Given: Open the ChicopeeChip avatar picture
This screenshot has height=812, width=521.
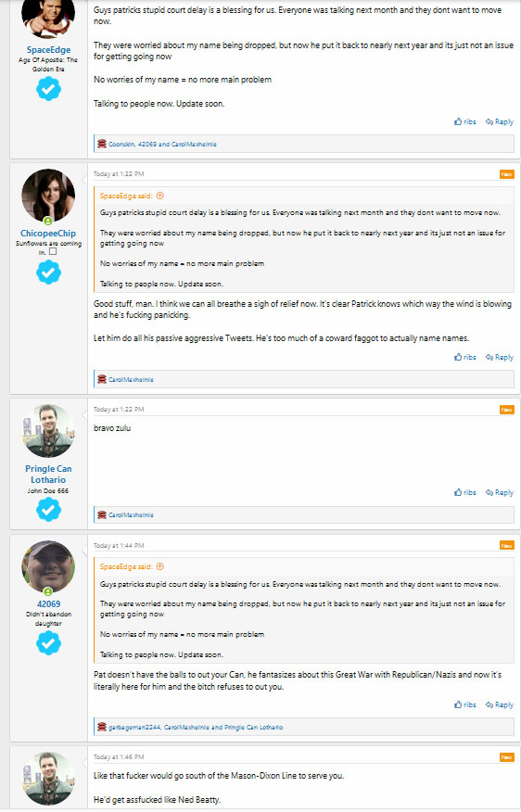Looking at the screenshot, I should coord(48,196).
